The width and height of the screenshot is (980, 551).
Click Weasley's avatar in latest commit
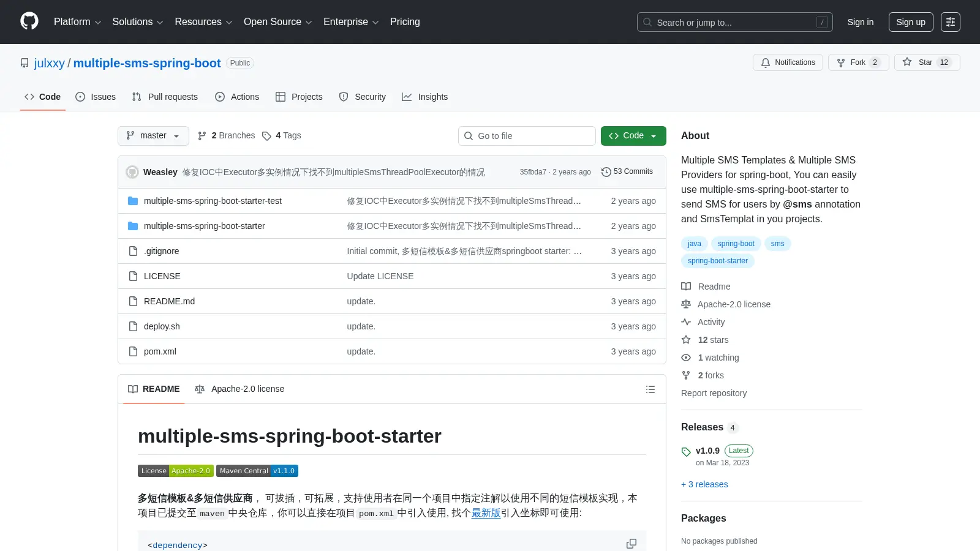point(132,172)
